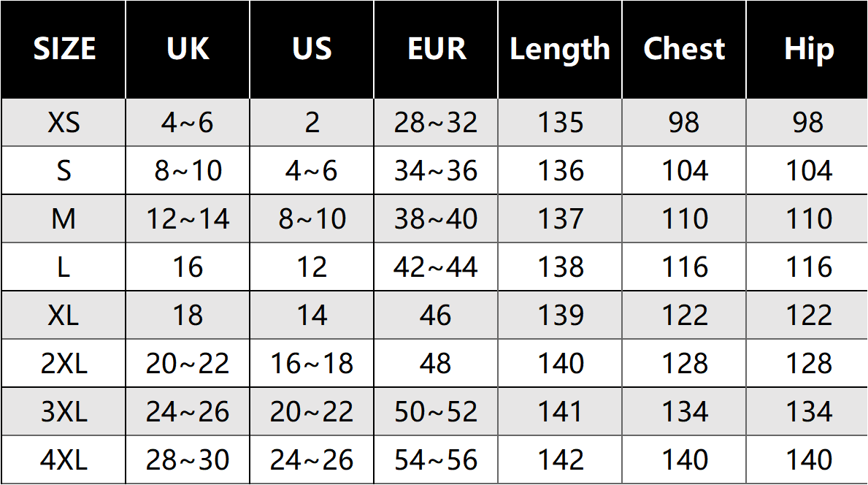Click the SIZE column header
Screen dimensions: 868x485
coord(64,49)
